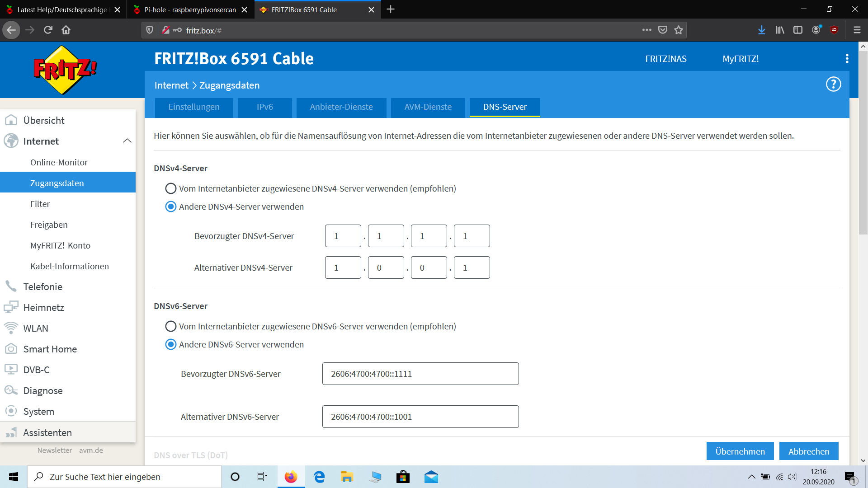Click the Assistenten icon
Image resolution: width=868 pixels, height=488 pixels.
coord(11,432)
